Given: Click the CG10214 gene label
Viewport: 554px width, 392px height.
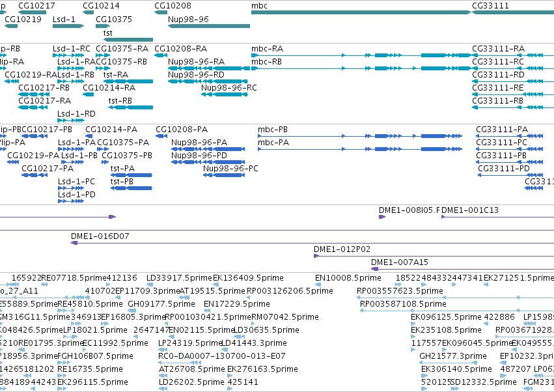Looking at the screenshot, I should click(101, 6).
